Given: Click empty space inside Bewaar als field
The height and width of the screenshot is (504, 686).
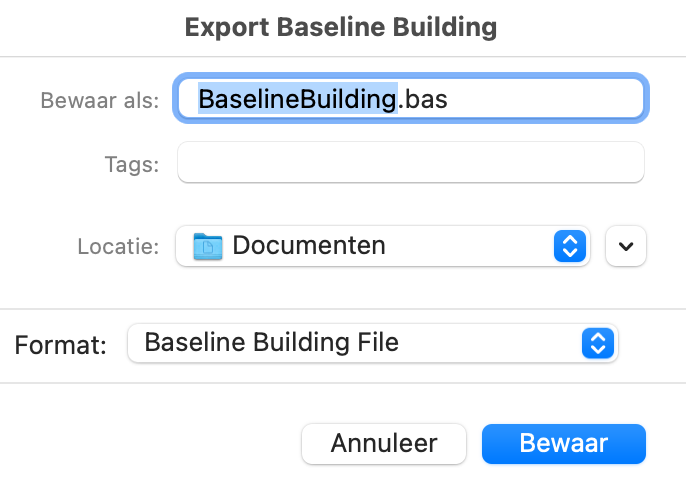Looking at the screenshot, I should tap(545, 98).
